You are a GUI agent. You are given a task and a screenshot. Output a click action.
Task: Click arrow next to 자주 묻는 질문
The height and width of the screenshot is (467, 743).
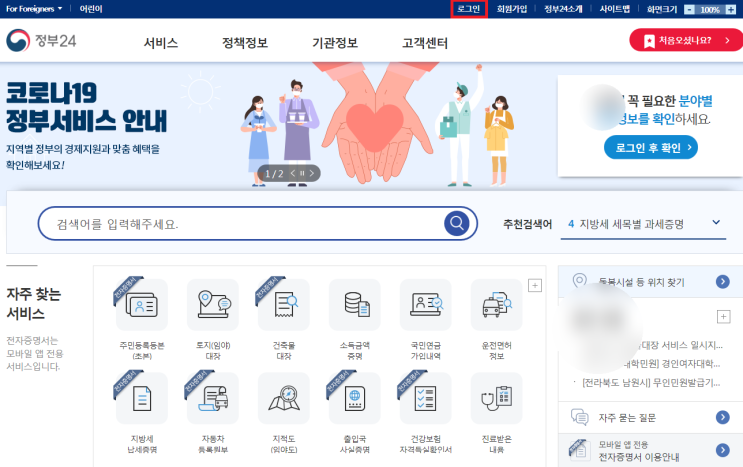723,417
